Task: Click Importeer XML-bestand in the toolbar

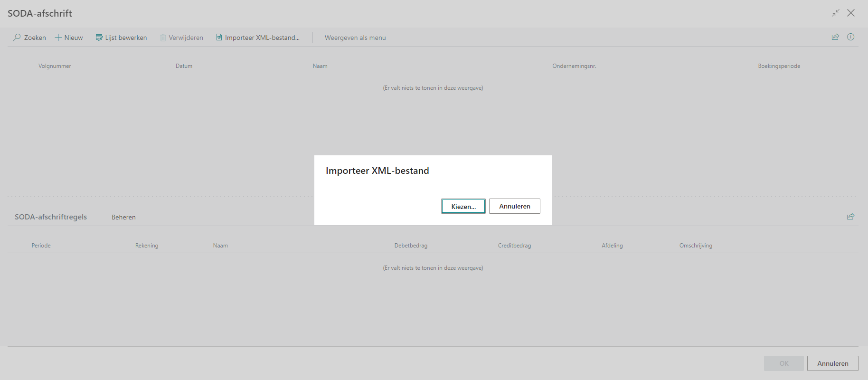Action: tap(258, 38)
